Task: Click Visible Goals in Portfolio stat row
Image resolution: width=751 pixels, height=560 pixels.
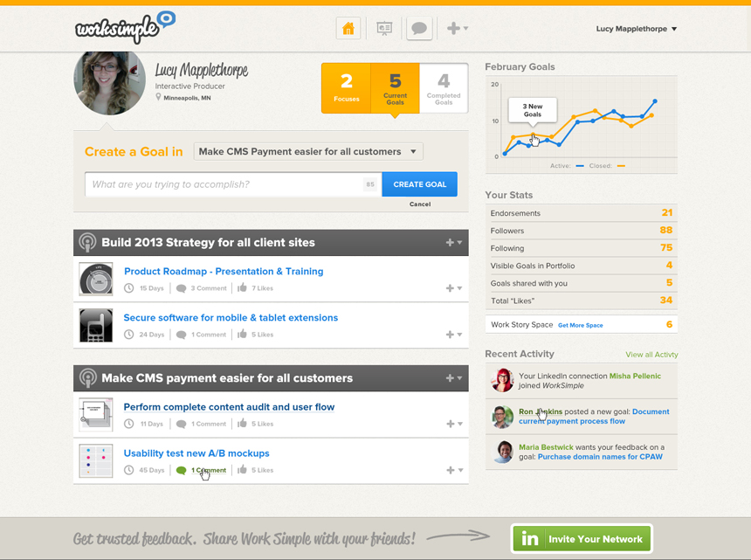Action: tap(582, 266)
